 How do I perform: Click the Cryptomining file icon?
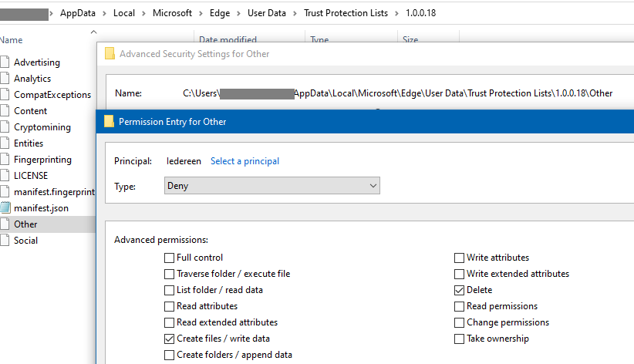tap(5, 127)
